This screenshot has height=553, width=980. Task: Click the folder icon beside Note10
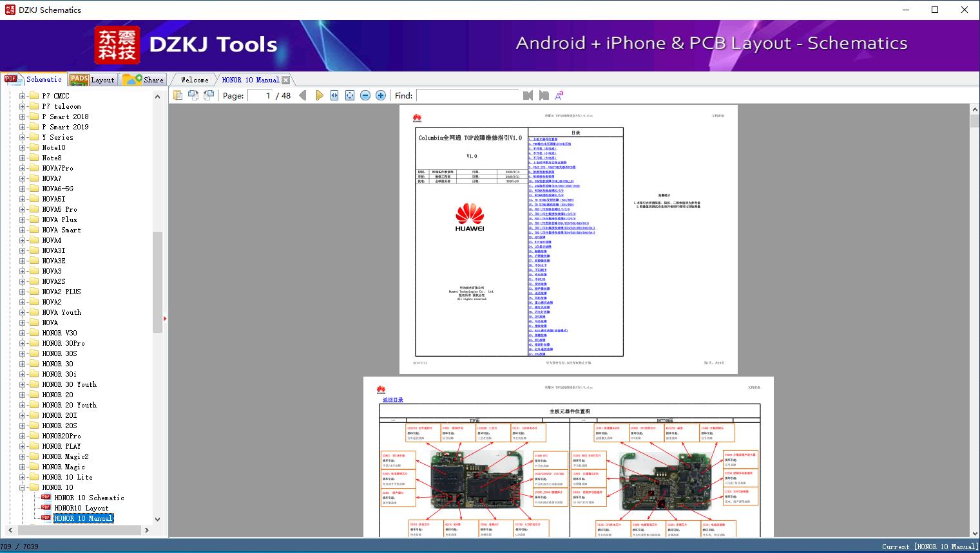tap(34, 147)
